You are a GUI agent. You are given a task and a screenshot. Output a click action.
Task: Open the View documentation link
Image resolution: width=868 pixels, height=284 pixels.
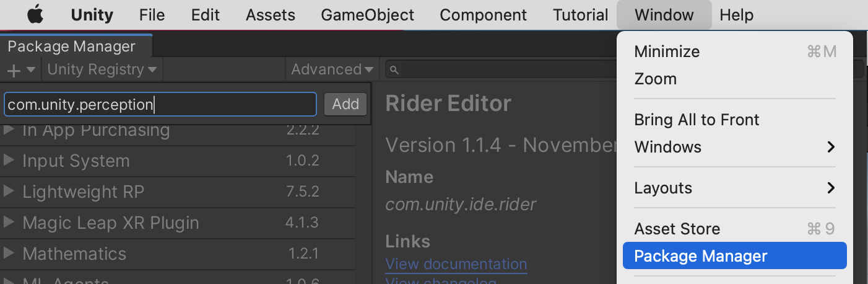(456, 264)
